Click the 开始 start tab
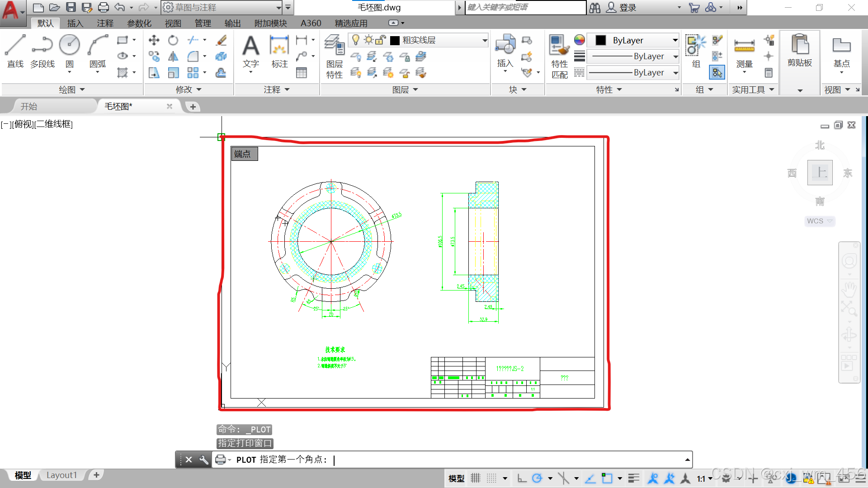This screenshot has height=488, width=868. click(x=29, y=106)
